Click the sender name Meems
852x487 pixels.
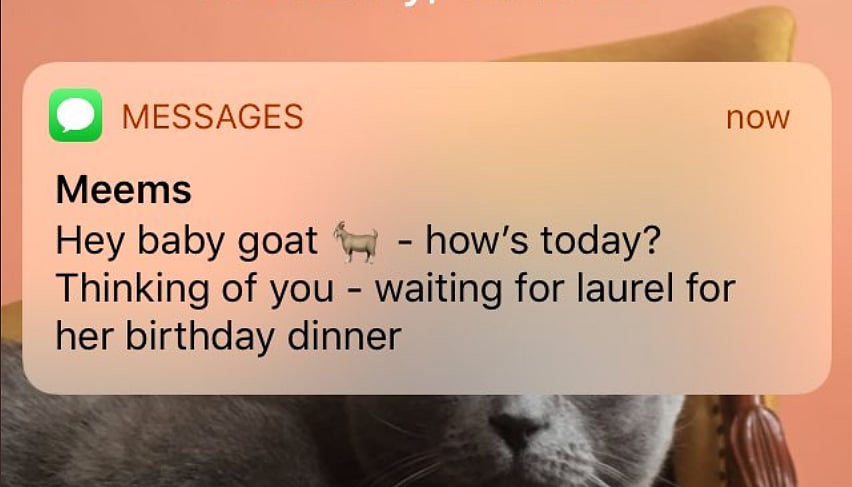(124, 190)
